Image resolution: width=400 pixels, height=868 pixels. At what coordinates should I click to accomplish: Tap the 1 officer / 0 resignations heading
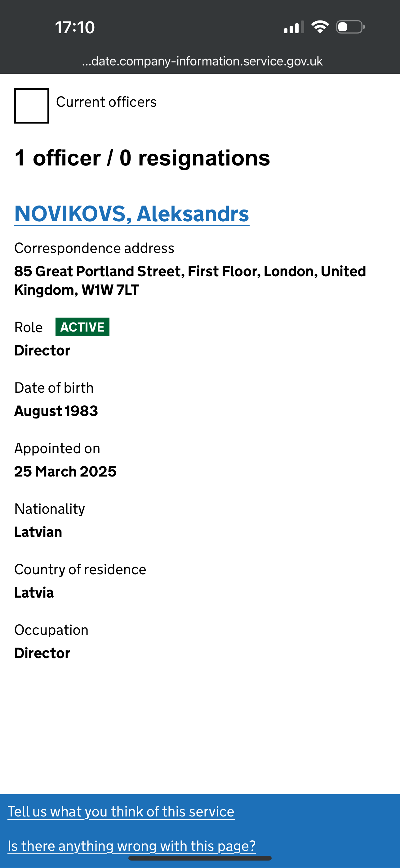click(142, 158)
